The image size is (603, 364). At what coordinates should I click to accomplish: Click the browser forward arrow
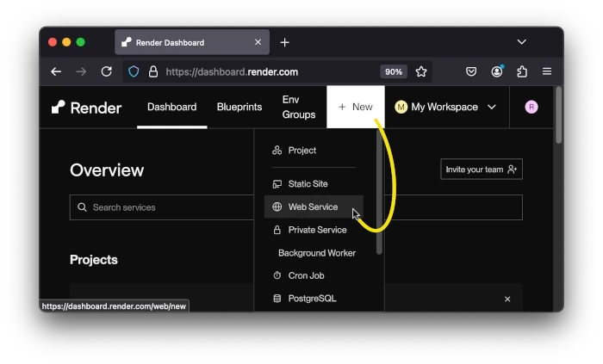(x=81, y=71)
